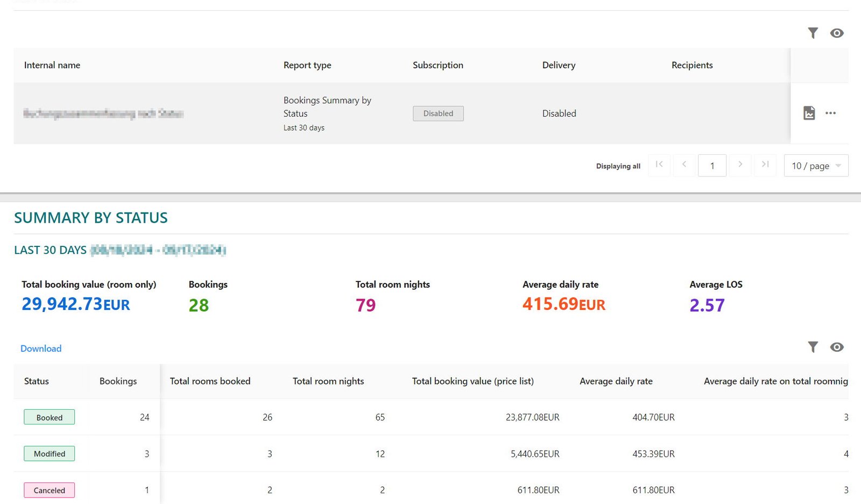Click the Bookings column header in summary table
The width and height of the screenshot is (861, 504).
(118, 381)
